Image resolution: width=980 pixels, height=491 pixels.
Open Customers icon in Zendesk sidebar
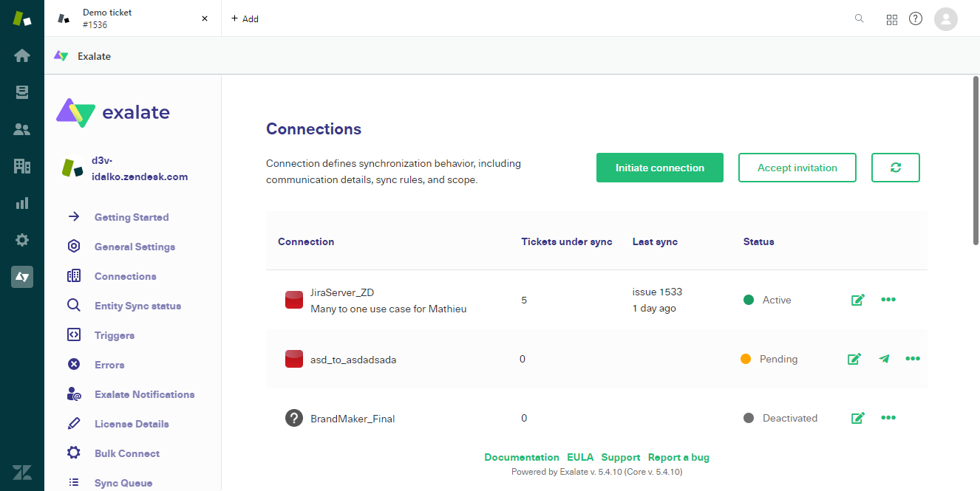[x=22, y=129]
